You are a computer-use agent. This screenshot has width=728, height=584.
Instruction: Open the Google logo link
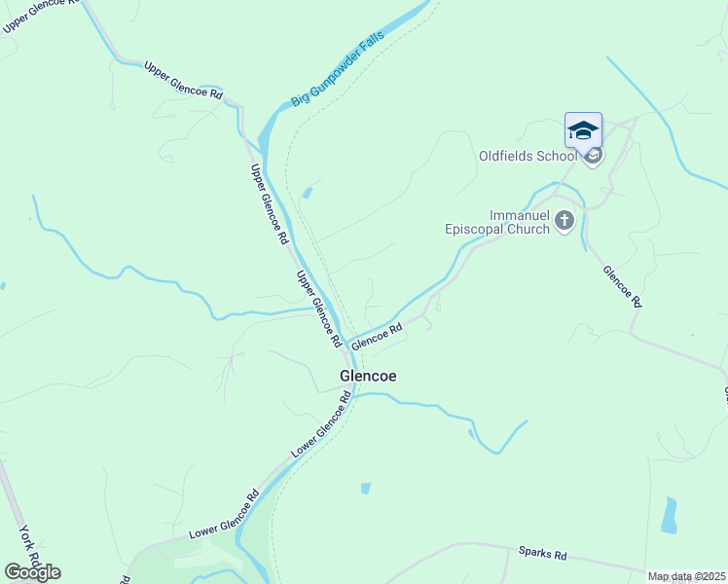tap(32, 572)
